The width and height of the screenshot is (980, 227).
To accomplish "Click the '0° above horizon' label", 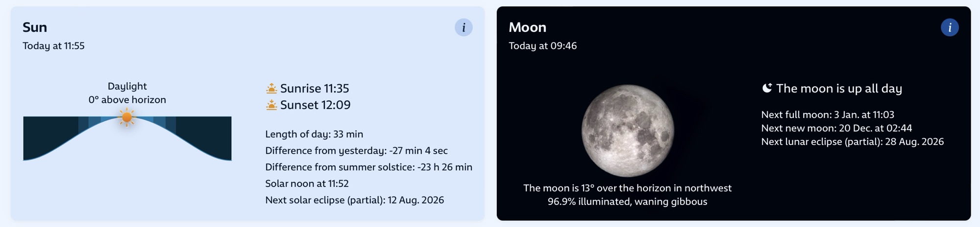I will 127,100.
